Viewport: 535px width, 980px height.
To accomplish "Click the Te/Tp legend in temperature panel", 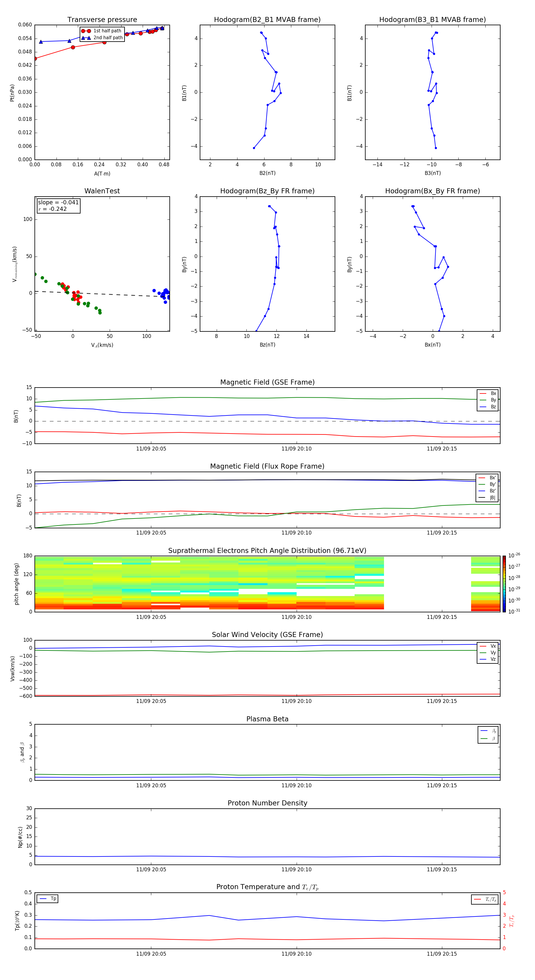I will (x=485, y=899).
